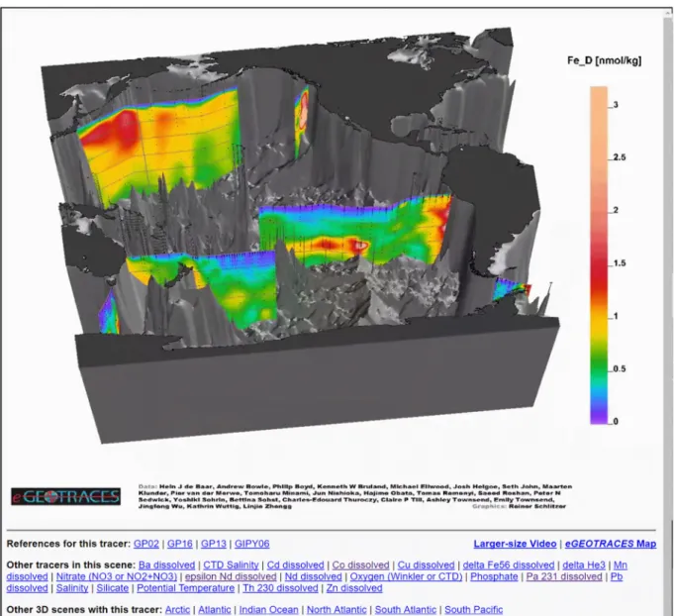This screenshot has height=616, width=674.
Task: Select the Phosphate tracer
Action: [494, 576]
